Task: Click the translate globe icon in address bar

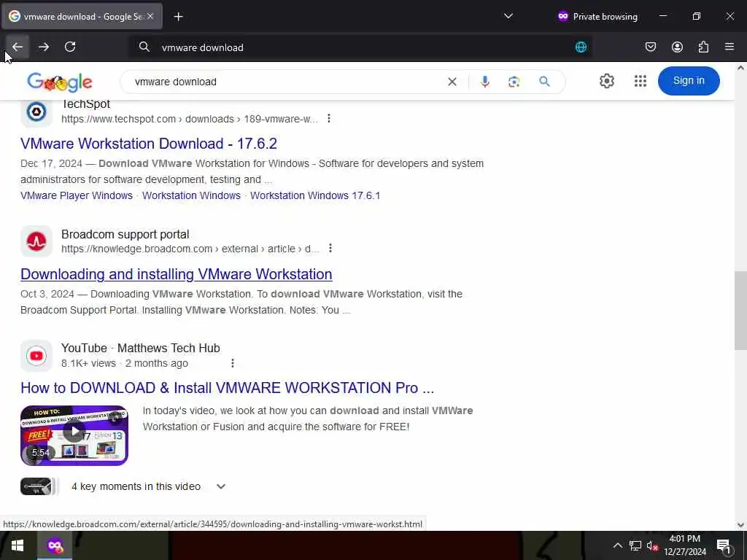Action: tap(581, 47)
